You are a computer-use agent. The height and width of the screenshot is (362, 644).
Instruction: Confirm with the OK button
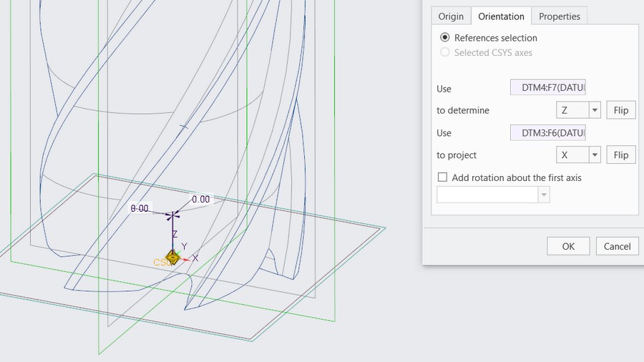(568, 246)
